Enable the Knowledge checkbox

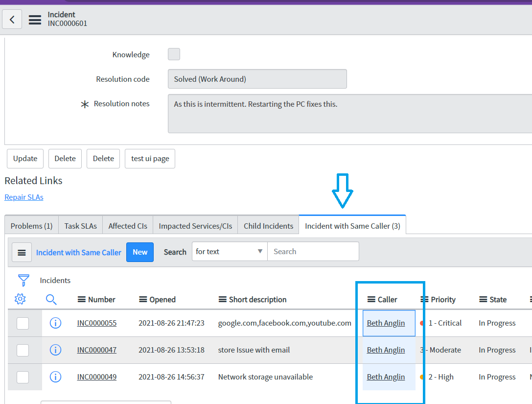[x=174, y=54]
